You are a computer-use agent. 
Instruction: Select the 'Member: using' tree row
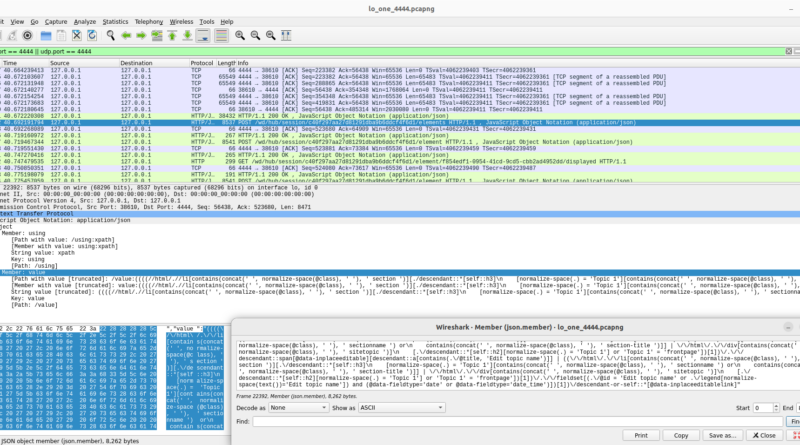23,233
